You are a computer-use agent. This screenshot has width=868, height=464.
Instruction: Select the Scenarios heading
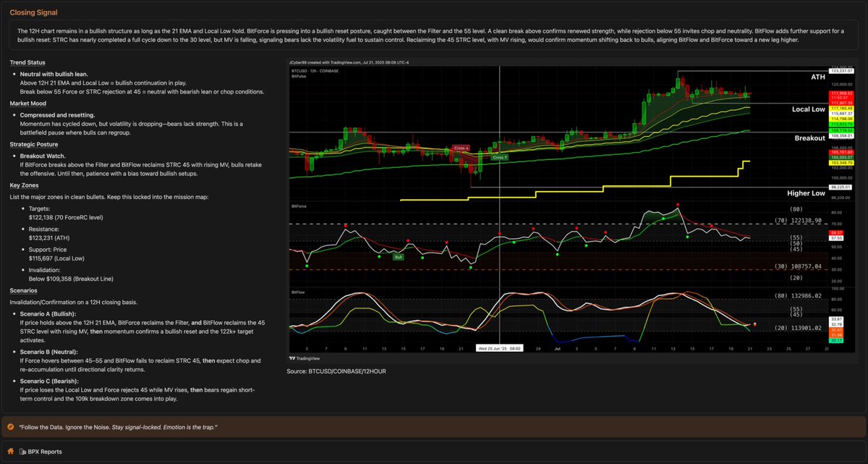tap(25, 290)
